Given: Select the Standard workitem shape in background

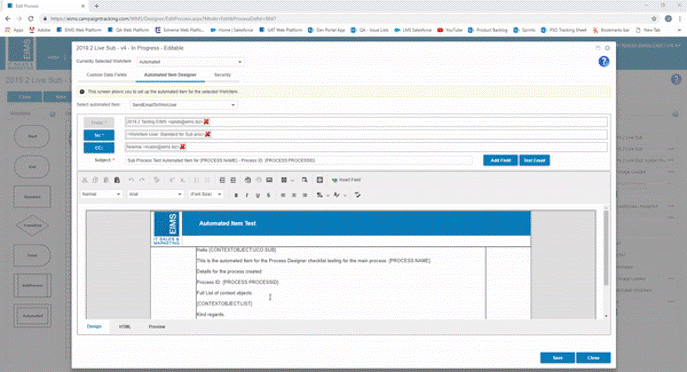Looking at the screenshot, I should tap(32, 197).
